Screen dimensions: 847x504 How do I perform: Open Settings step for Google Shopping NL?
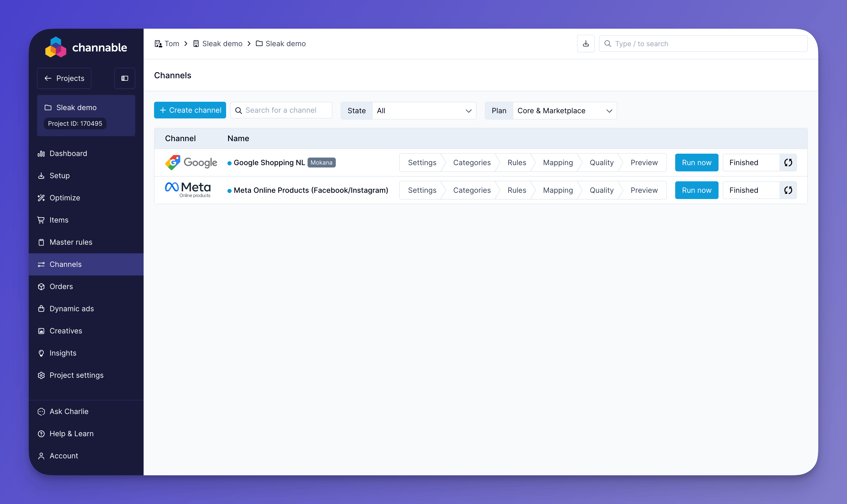[x=422, y=162]
